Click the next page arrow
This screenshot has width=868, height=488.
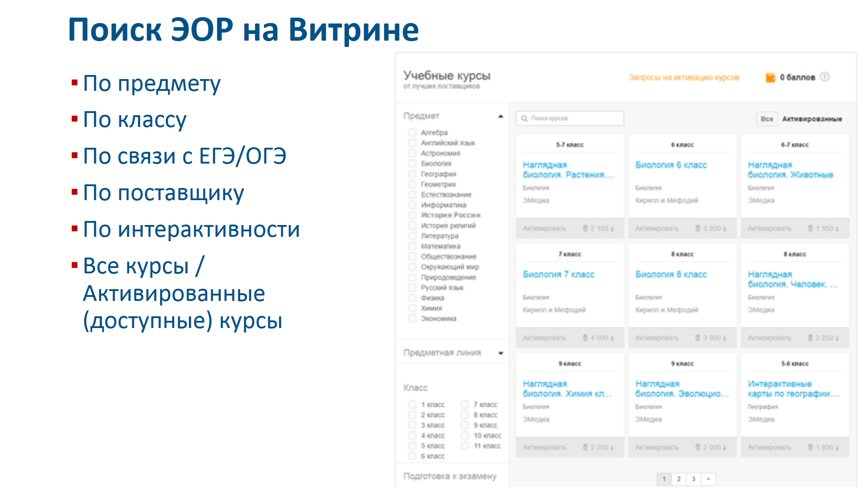(x=708, y=479)
